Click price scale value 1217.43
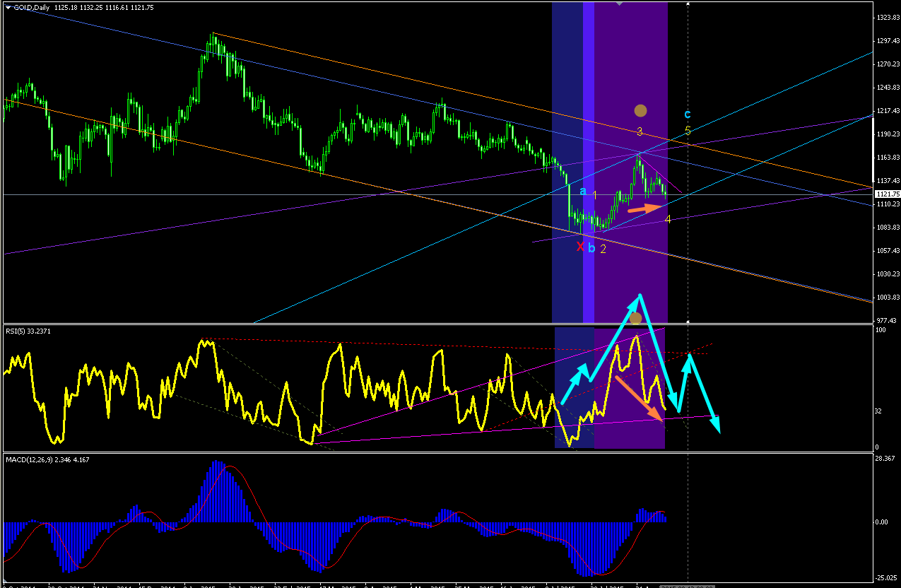 click(x=887, y=111)
